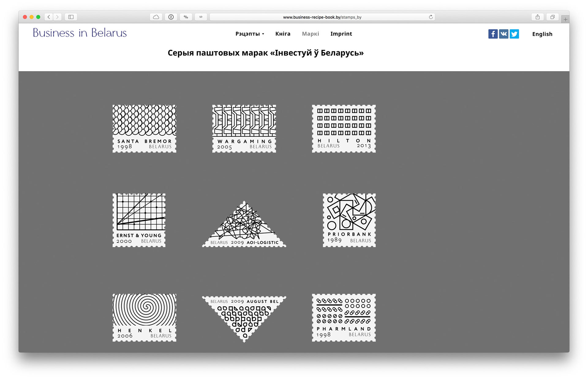This screenshot has height=379, width=588.
Task: Share page on Twitter icon
Action: tap(514, 34)
